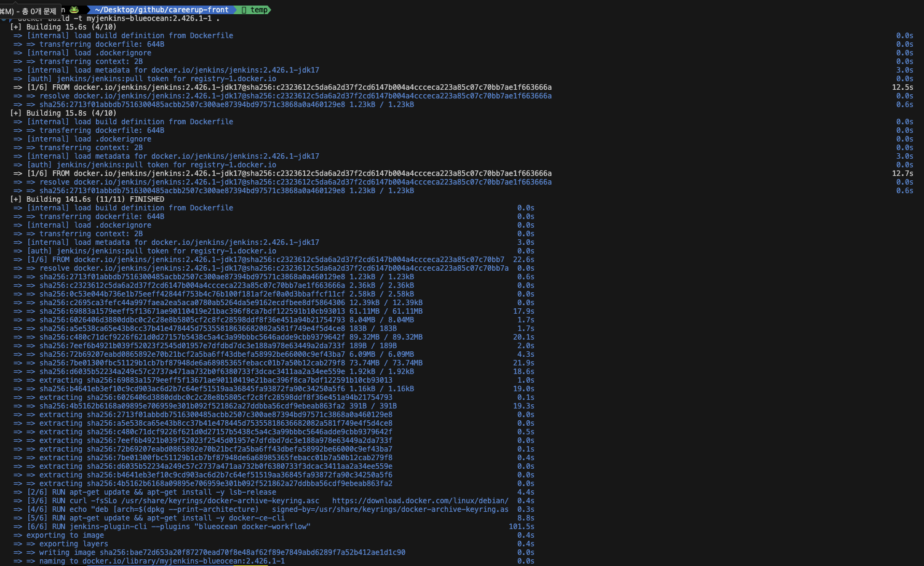Click the 22.6s duration value
The width and height of the screenshot is (924, 566).
click(x=524, y=260)
